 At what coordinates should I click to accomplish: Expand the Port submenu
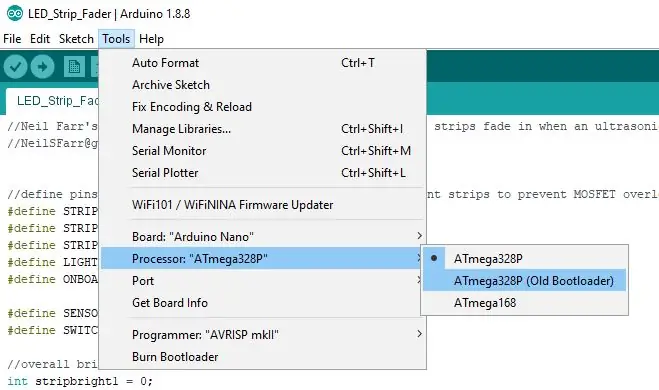click(x=263, y=281)
